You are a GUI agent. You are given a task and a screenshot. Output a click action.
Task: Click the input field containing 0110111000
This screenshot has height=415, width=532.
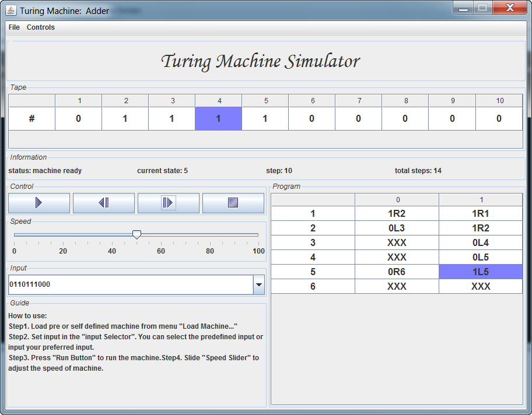pyautogui.click(x=131, y=284)
